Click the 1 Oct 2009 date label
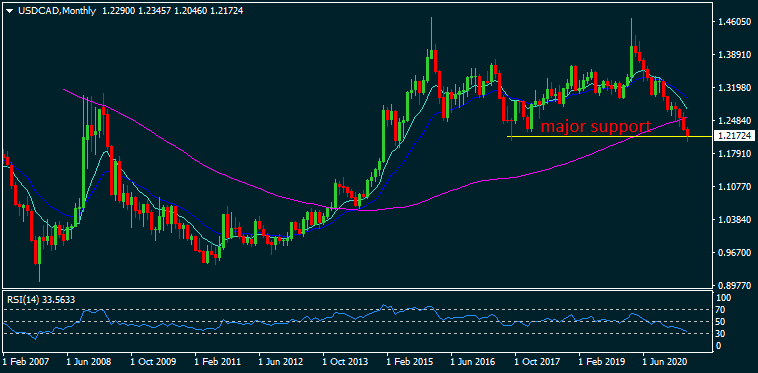Viewport: 758px width, 373px height. click(x=153, y=361)
